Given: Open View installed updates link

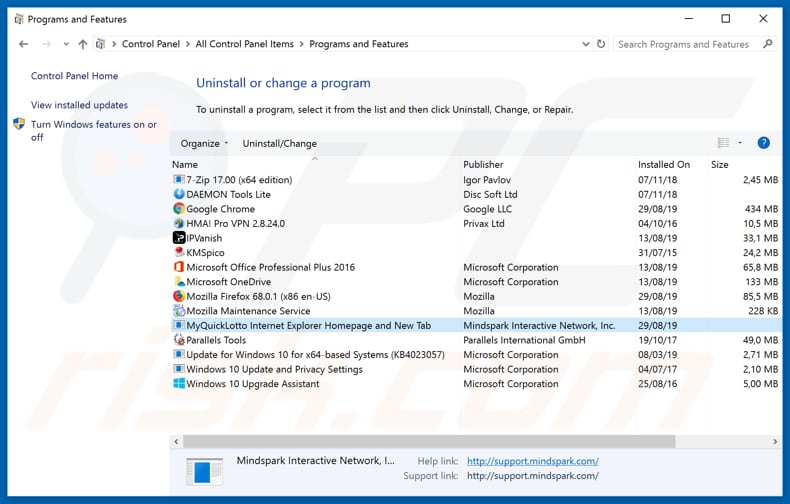Looking at the screenshot, I should point(79,105).
